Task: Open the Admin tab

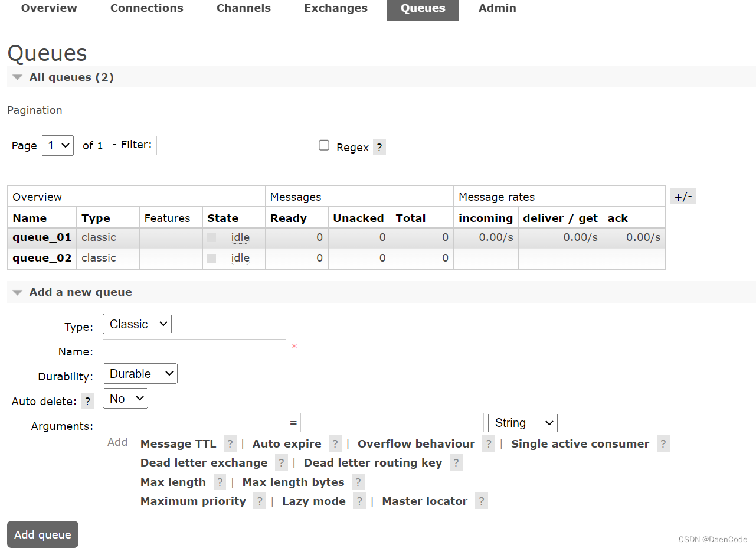Action: point(497,8)
